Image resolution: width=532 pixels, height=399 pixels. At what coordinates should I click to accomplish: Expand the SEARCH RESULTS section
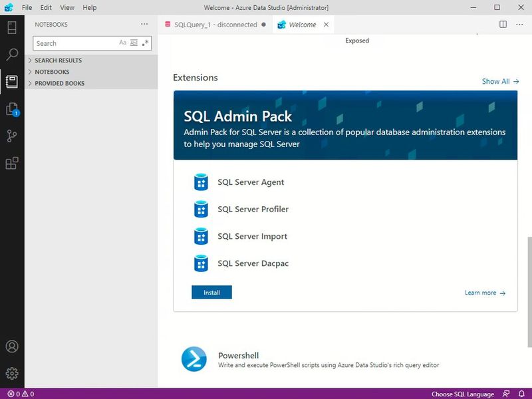[57, 60]
